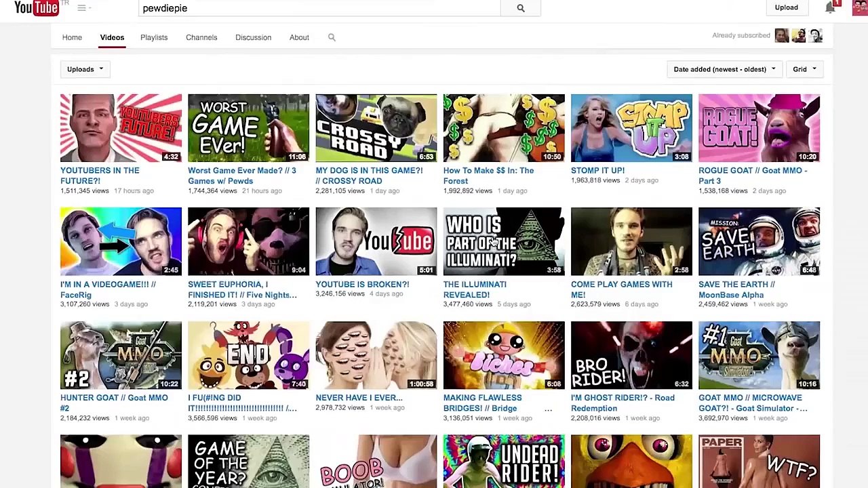
Task: Open the notifications bell
Action: click(829, 7)
